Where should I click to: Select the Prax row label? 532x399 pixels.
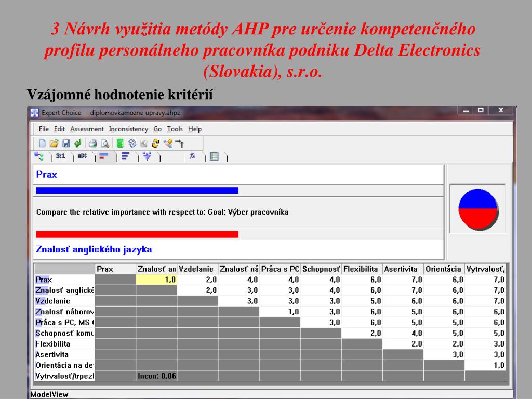[x=64, y=280]
